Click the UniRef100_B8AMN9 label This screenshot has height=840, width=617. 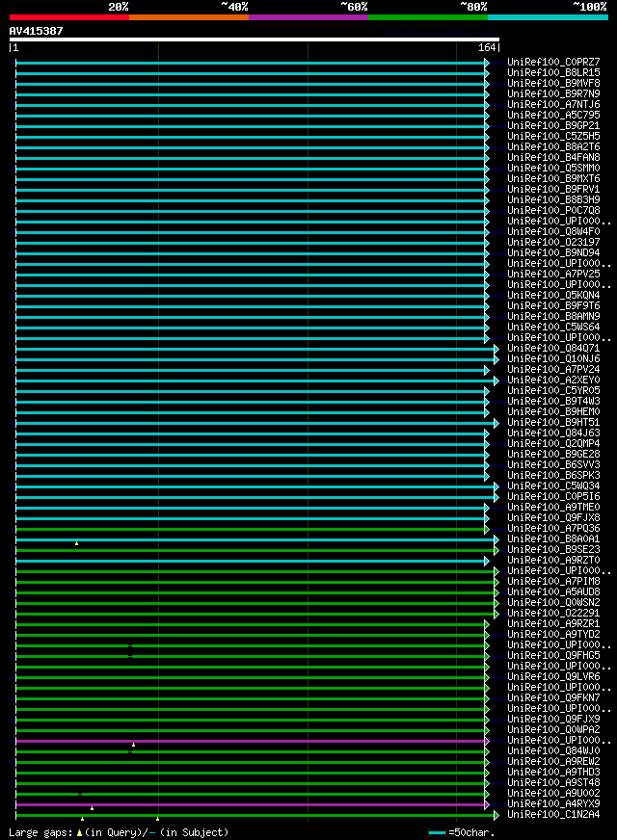pyautogui.click(x=553, y=316)
